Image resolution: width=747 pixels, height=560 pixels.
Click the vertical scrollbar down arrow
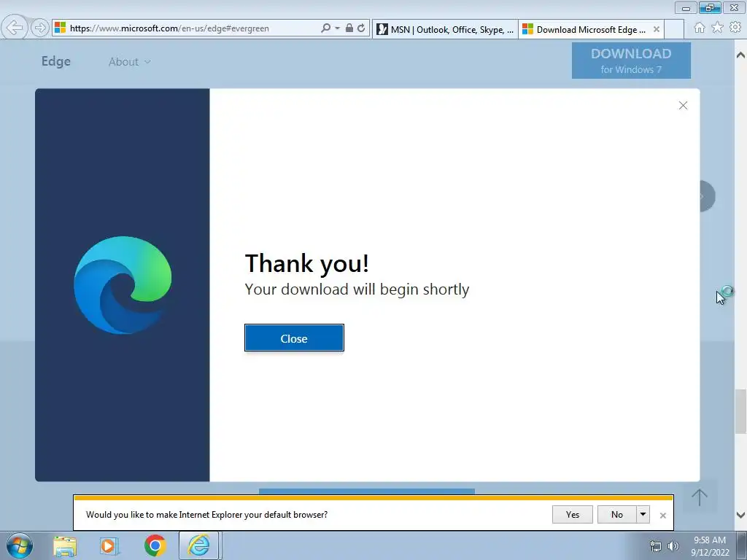pos(741,515)
